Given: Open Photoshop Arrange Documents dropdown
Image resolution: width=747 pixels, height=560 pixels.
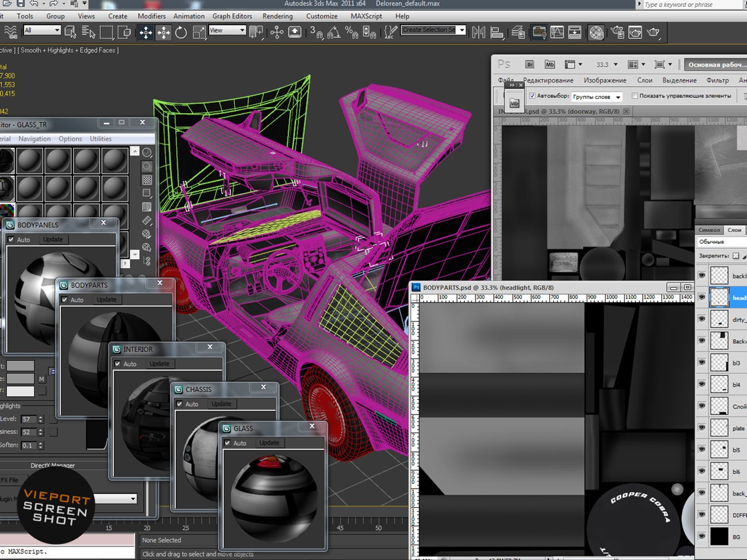Looking at the screenshot, I should click(637, 65).
